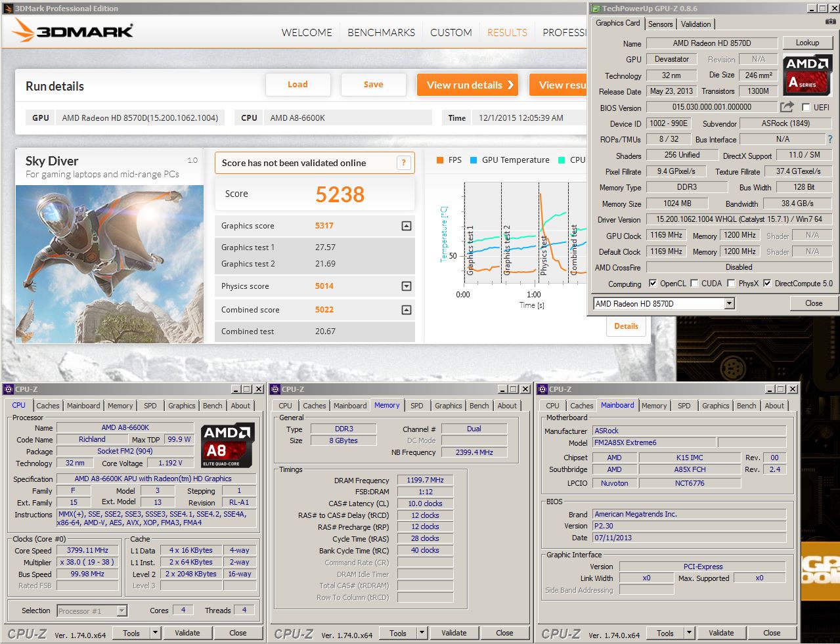Click the AMD A-Series logo in GPU-Z
This screenshot has height=644, width=840.
pos(807,75)
